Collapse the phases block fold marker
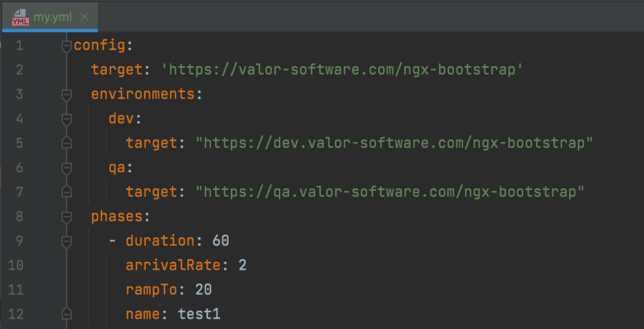The width and height of the screenshot is (644, 329). click(x=67, y=217)
